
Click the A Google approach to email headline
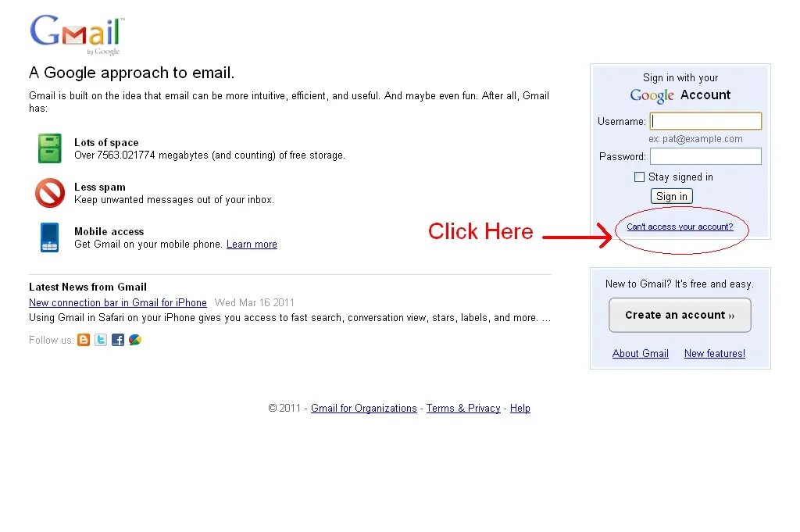[131, 73]
